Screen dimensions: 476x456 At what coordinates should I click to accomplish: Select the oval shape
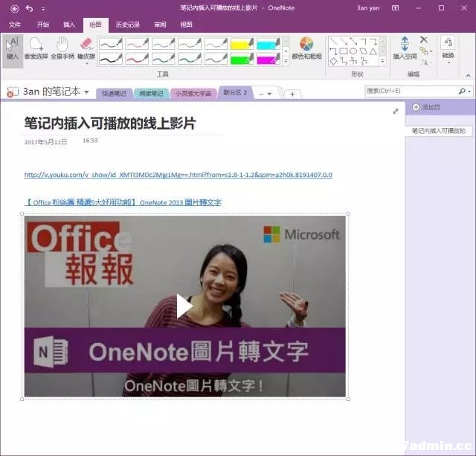click(353, 51)
